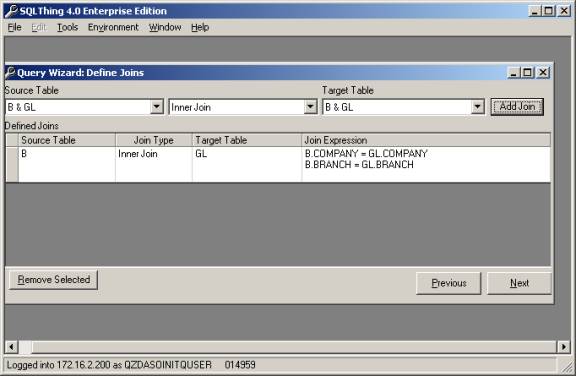Image resolution: width=576 pixels, height=376 pixels.
Task: Go back with the Previous button
Action: [x=449, y=283]
